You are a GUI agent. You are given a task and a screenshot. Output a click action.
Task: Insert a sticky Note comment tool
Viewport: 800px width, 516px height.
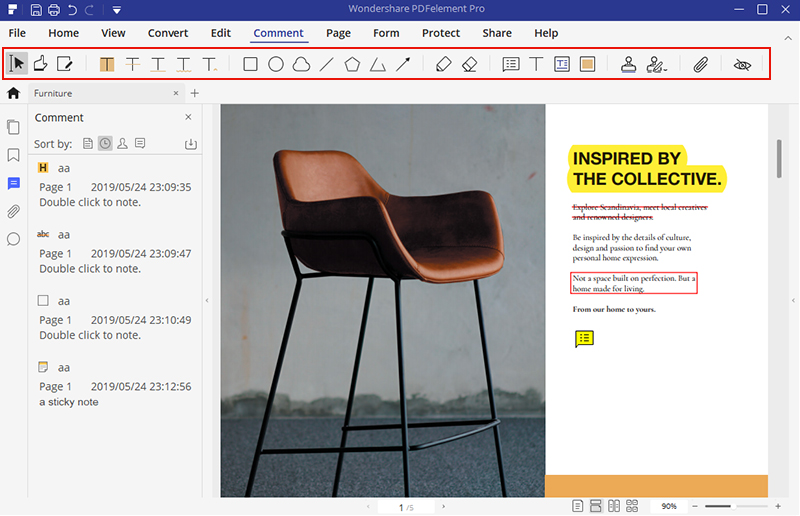click(x=511, y=64)
